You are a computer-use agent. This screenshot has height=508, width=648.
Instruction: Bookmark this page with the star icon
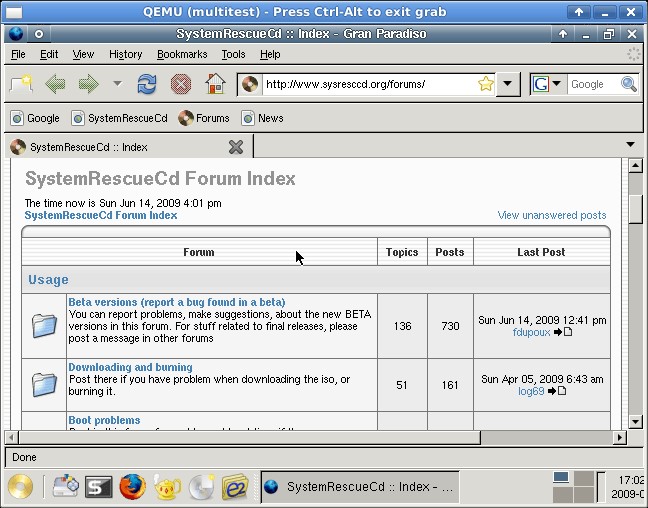(485, 84)
